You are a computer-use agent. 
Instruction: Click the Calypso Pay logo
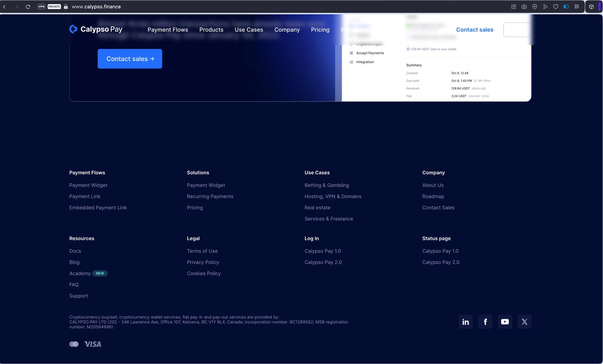point(96,29)
